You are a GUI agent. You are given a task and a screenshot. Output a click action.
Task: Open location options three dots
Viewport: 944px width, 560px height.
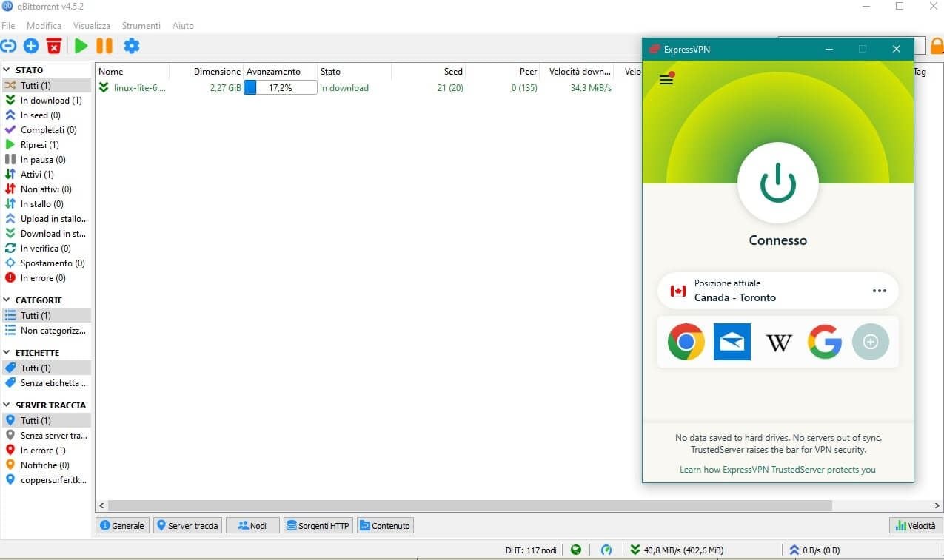tap(880, 291)
